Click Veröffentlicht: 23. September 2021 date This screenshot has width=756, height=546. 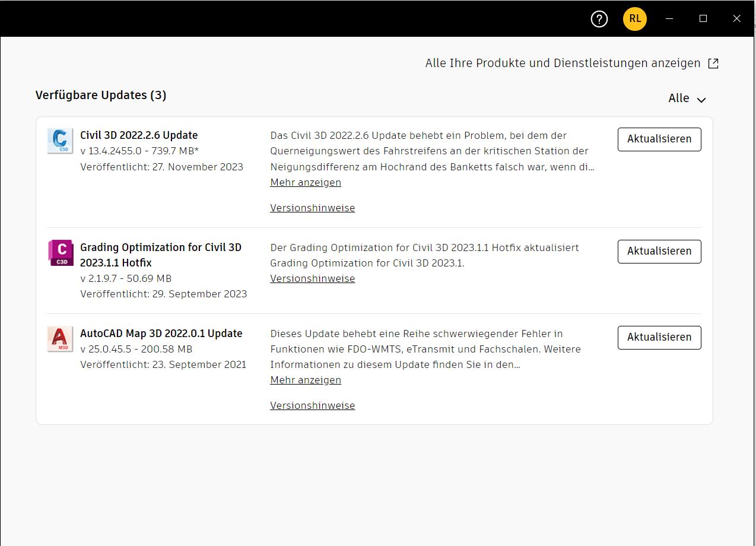tap(163, 365)
